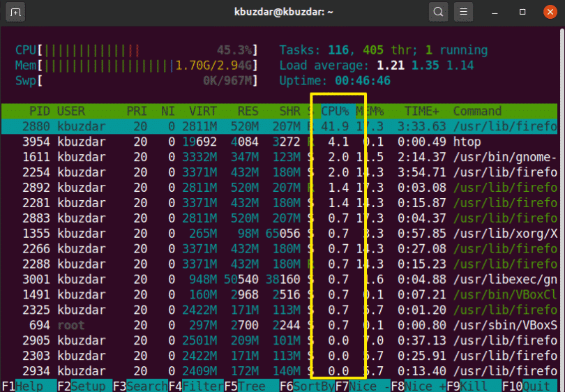565x392 pixels.
Task: Click F10 Quit in htop footer
Action: (x=529, y=386)
